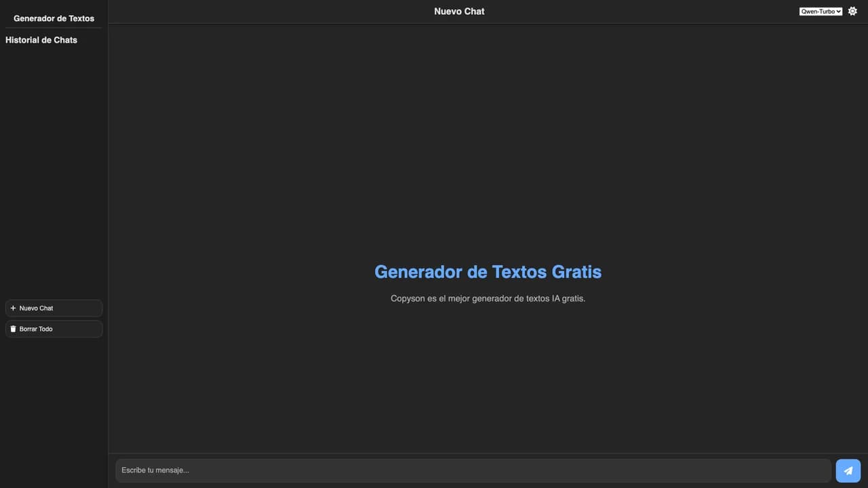Viewport: 868px width, 488px height.
Task: Focus the "Escribe tu mensaje..." input field
Action: 473,470
